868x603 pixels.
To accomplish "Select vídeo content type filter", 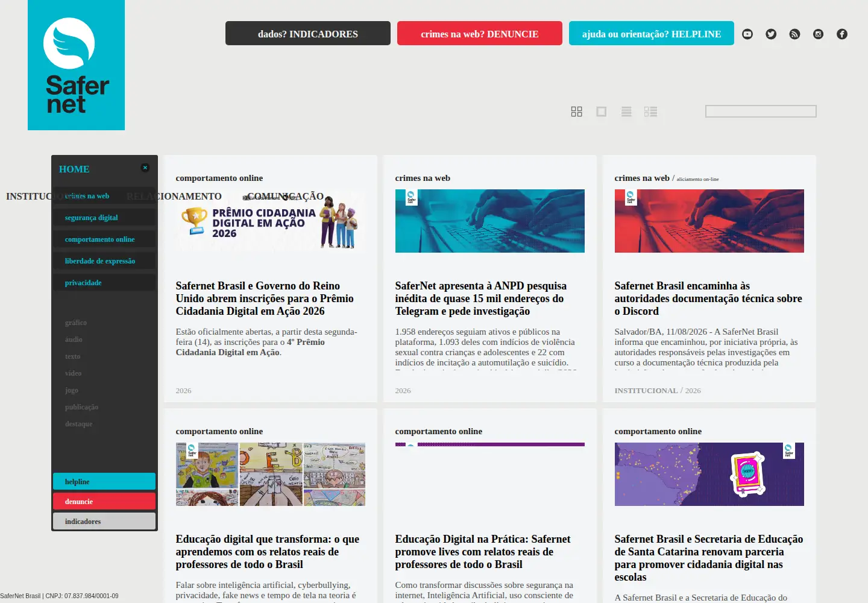I will pos(73,373).
